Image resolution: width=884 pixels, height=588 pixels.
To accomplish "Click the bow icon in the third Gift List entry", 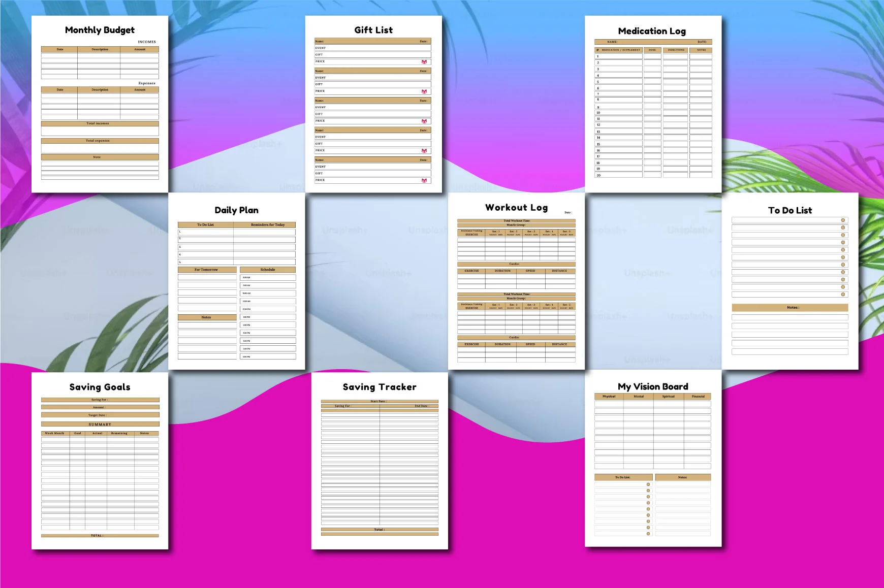I will coord(424,121).
